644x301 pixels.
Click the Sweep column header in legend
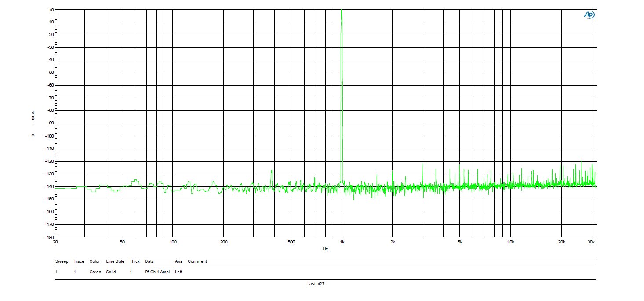point(62,261)
